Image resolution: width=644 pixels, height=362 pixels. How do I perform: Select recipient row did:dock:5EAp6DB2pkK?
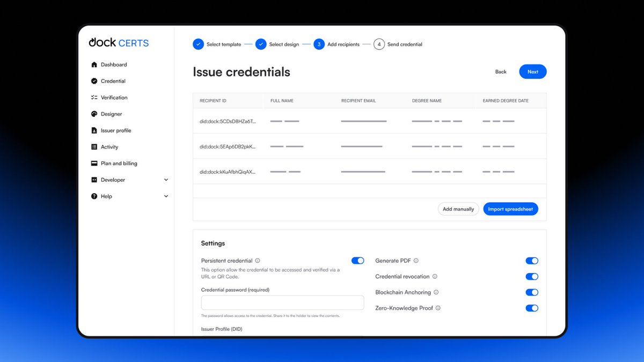click(x=370, y=146)
